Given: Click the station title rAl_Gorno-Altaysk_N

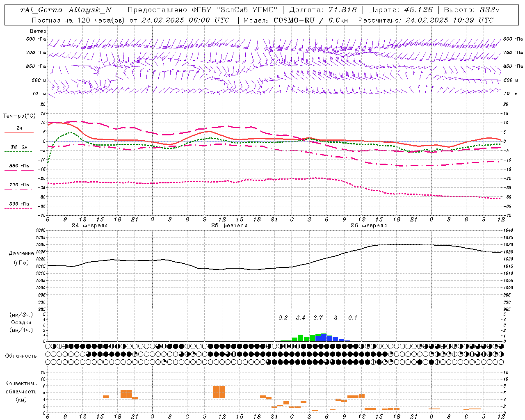Looking at the screenshot, I should coord(66,10).
